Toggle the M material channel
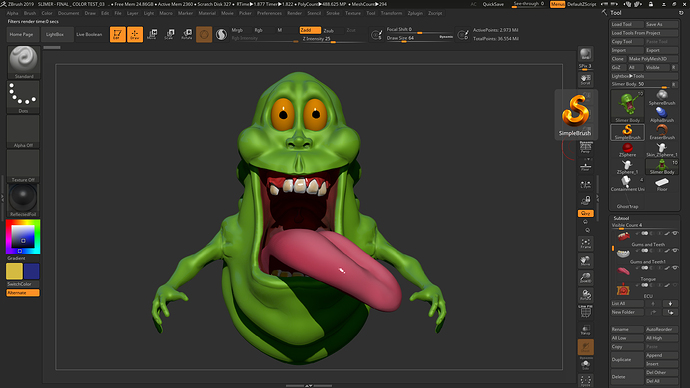 click(279, 30)
